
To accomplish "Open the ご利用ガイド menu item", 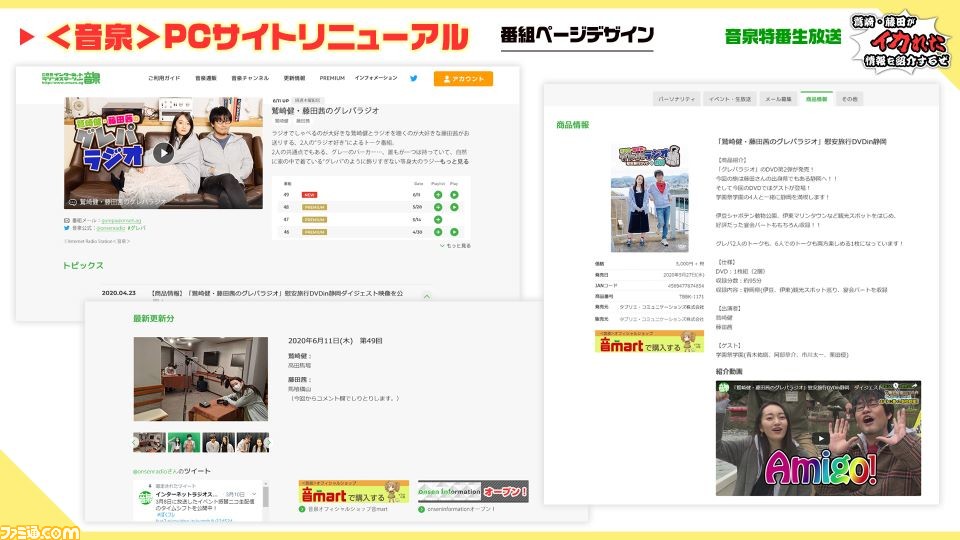I will 163,78.
